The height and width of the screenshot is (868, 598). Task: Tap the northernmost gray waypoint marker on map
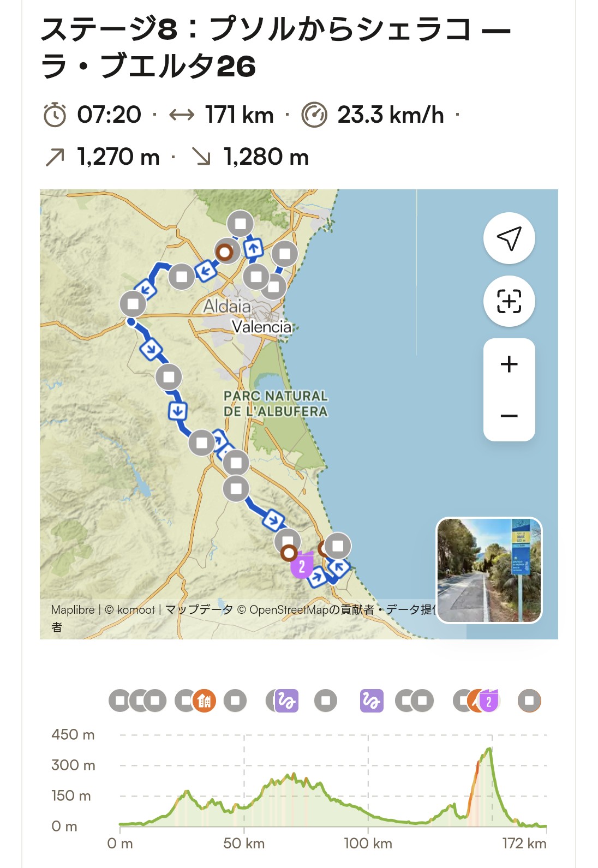tap(240, 224)
